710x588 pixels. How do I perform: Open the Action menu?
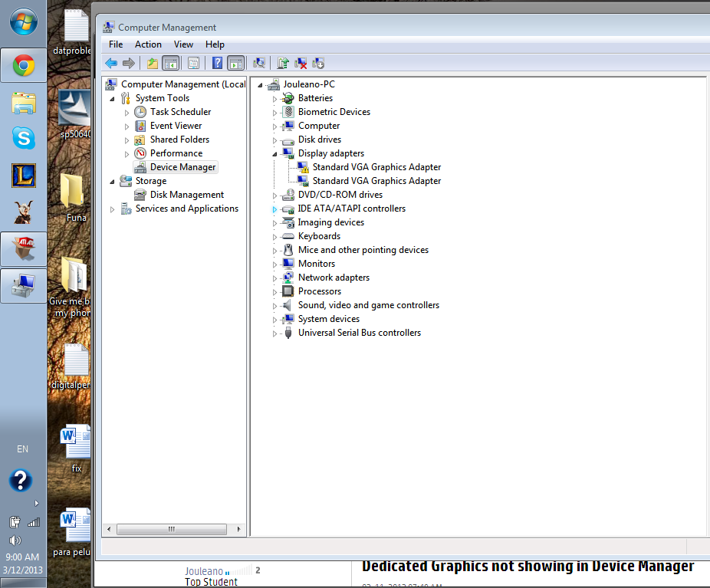(x=148, y=44)
